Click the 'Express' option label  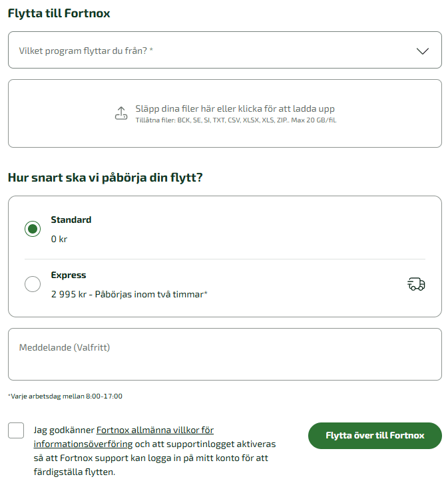coord(69,275)
